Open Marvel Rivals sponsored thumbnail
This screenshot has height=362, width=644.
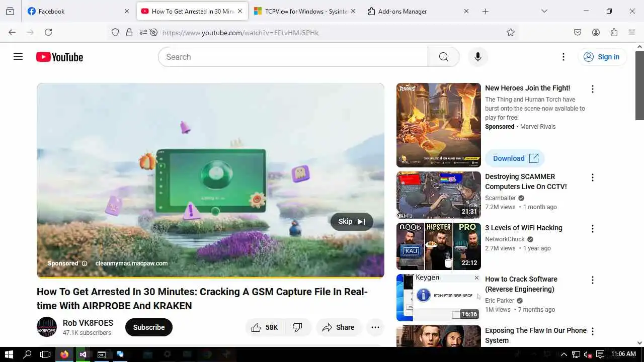point(439,125)
